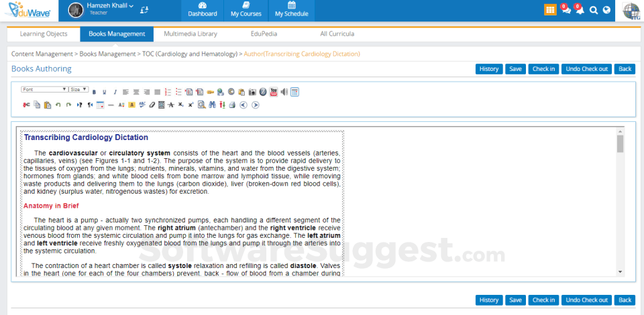Screen dimensions: 644x315
Task: Open preview magnifier icon
Action: (202, 105)
